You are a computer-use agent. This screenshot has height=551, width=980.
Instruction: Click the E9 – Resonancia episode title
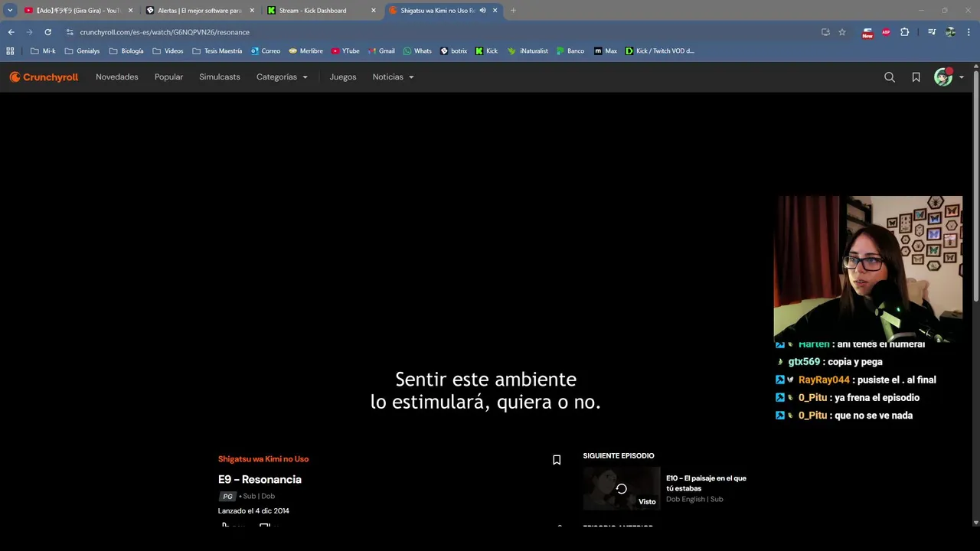pyautogui.click(x=260, y=479)
